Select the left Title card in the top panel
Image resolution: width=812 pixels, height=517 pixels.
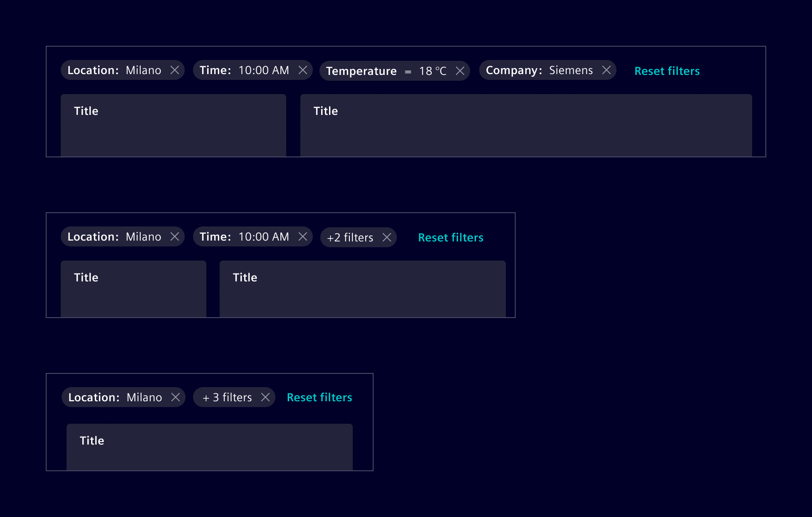click(173, 125)
